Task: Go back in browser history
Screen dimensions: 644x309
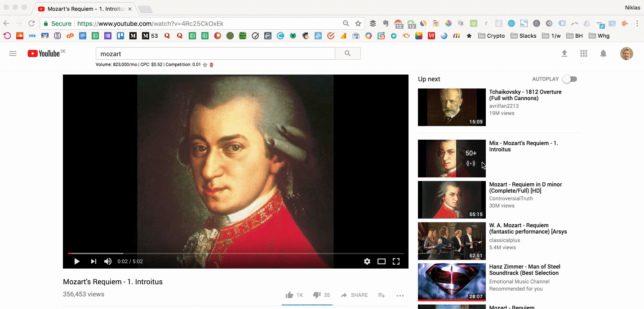Action: click(6, 23)
